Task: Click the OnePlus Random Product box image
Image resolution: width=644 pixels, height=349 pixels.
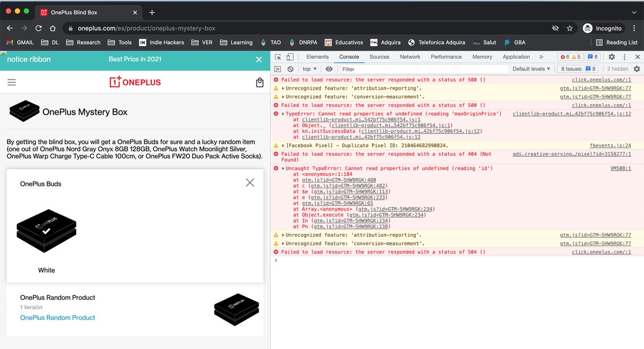Action: pos(237,310)
